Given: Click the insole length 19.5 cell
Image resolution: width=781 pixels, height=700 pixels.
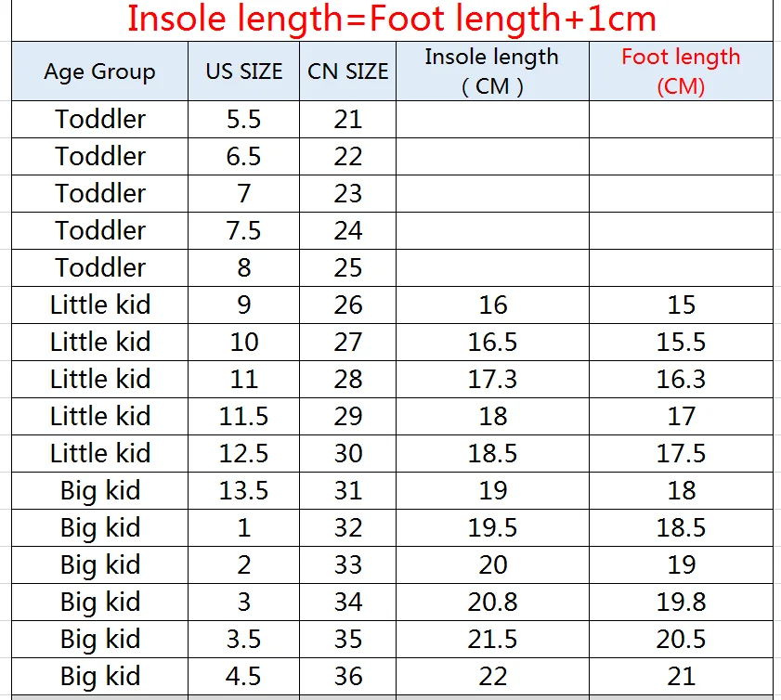Looking at the screenshot, I should point(492,527).
